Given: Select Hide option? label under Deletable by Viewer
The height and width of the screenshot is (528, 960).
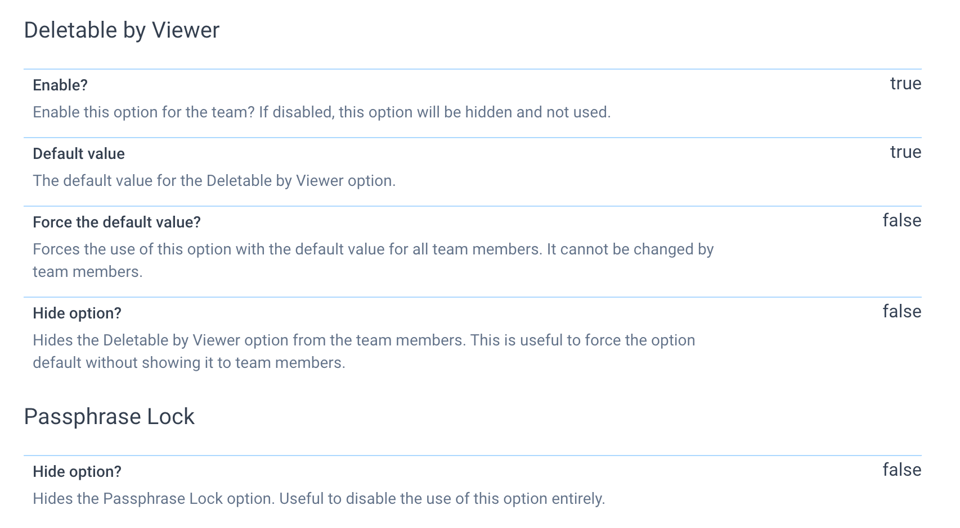Looking at the screenshot, I should click(77, 313).
